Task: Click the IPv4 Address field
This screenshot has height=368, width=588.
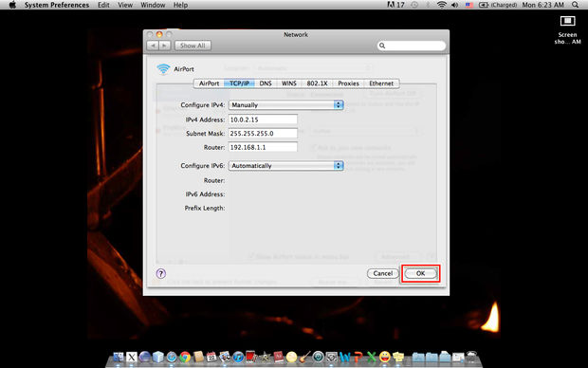Action: pos(263,120)
